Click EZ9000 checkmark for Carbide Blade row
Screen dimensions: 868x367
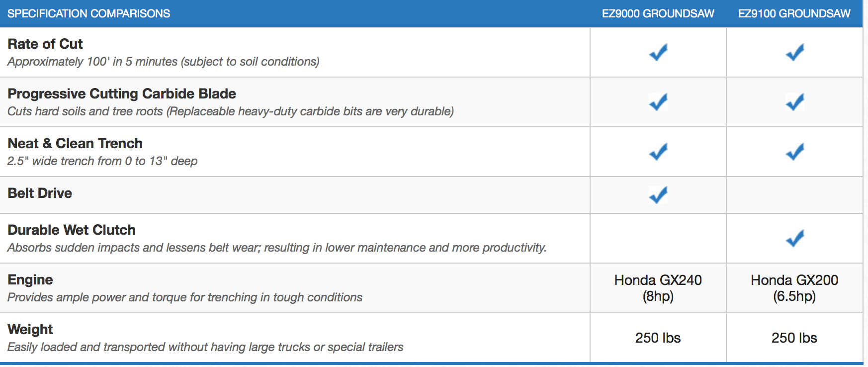tap(658, 102)
